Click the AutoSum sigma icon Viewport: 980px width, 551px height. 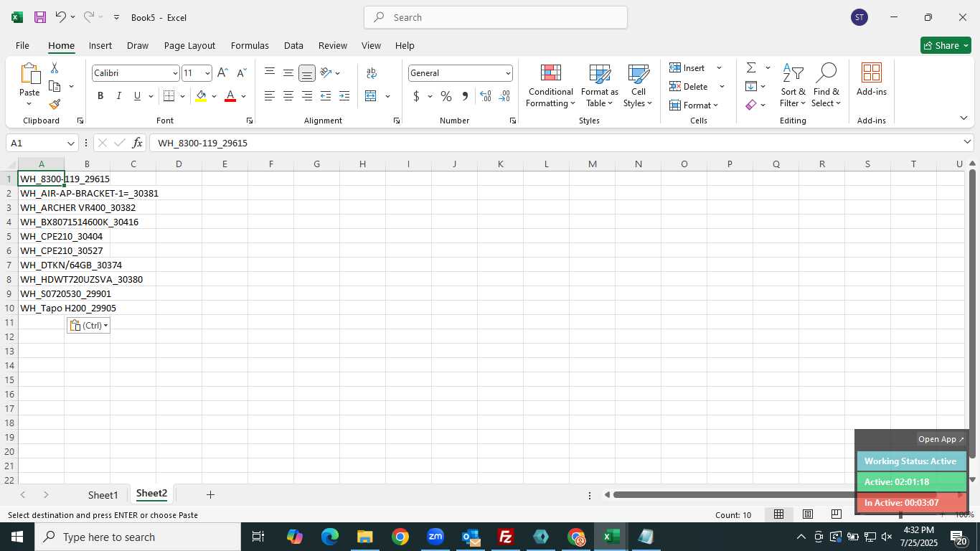751,67
